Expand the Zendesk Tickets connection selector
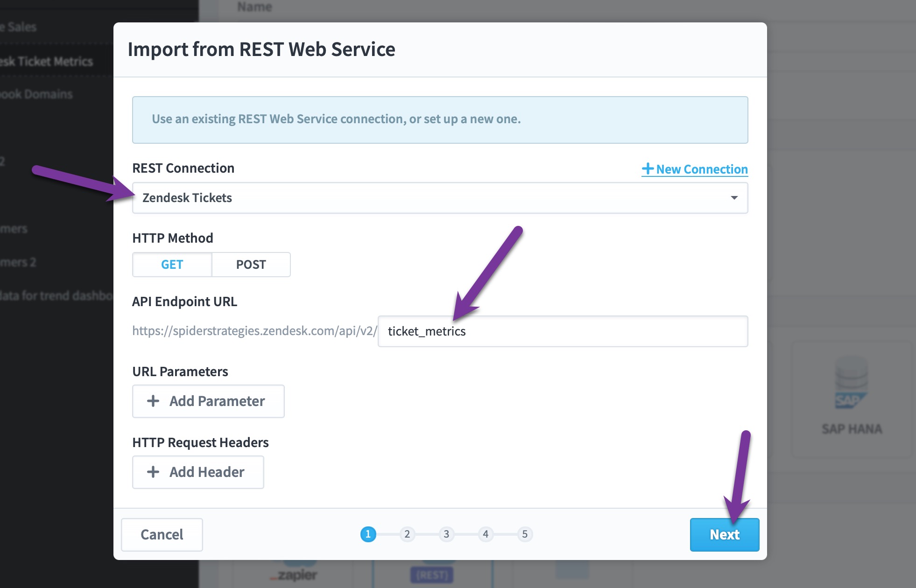This screenshot has height=588, width=916. pyautogui.click(x=440, y=198)
